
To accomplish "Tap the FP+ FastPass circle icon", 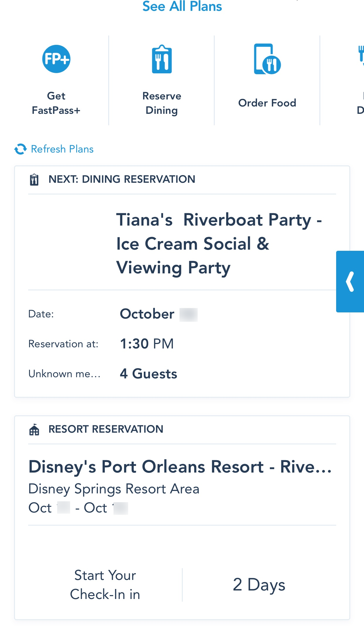I will (x=56, y=59).
